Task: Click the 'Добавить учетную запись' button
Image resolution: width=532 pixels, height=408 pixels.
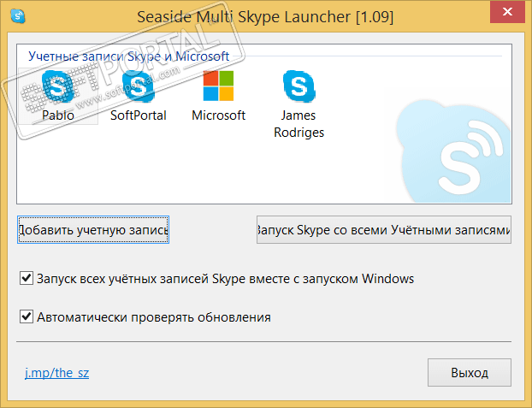Action: pos(93,230)
